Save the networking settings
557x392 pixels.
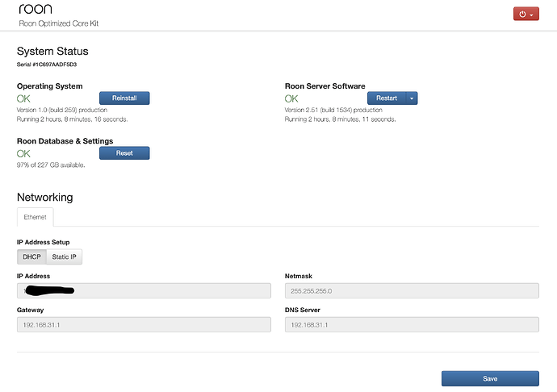click(490, 378)
